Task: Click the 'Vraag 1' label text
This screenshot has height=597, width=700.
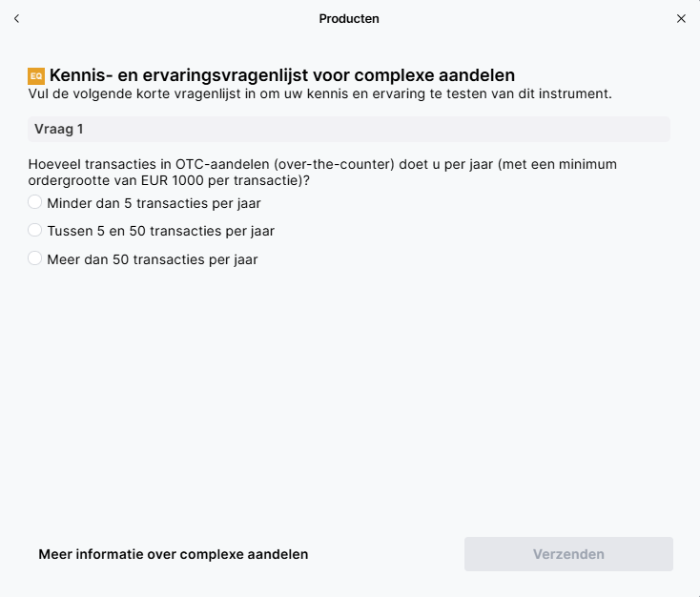Action: click(58, 129)
